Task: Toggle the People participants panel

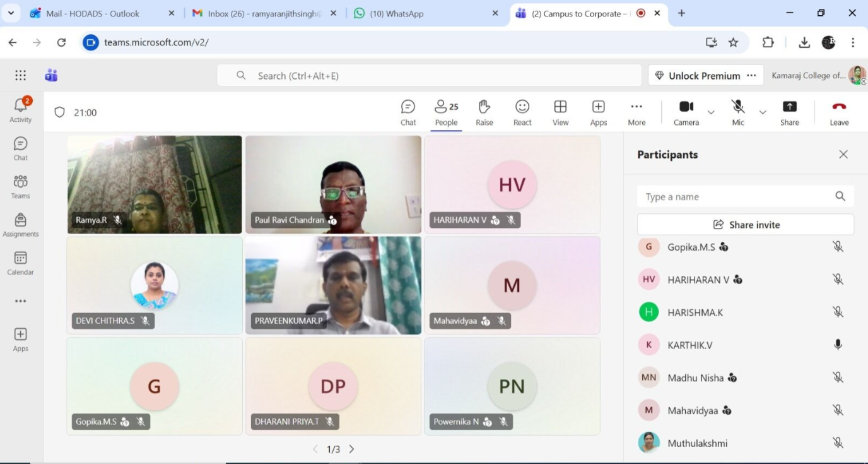Action: pyautogui.click(x=446, y=112)
